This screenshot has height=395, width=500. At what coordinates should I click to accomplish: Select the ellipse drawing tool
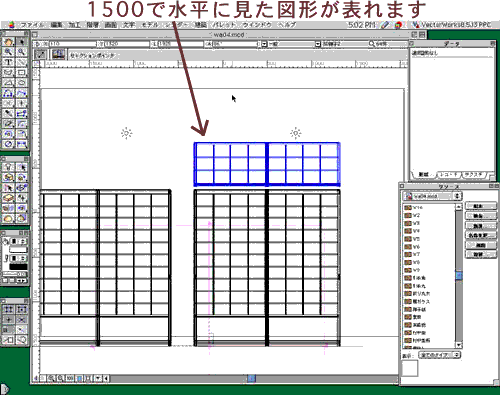coord(21,83)
